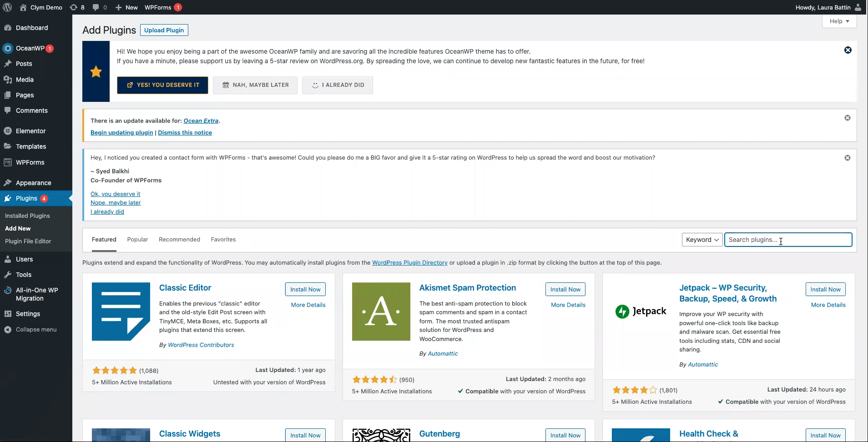
Task: Click the Tools wrench icon
Action: (x=8, y=275)
